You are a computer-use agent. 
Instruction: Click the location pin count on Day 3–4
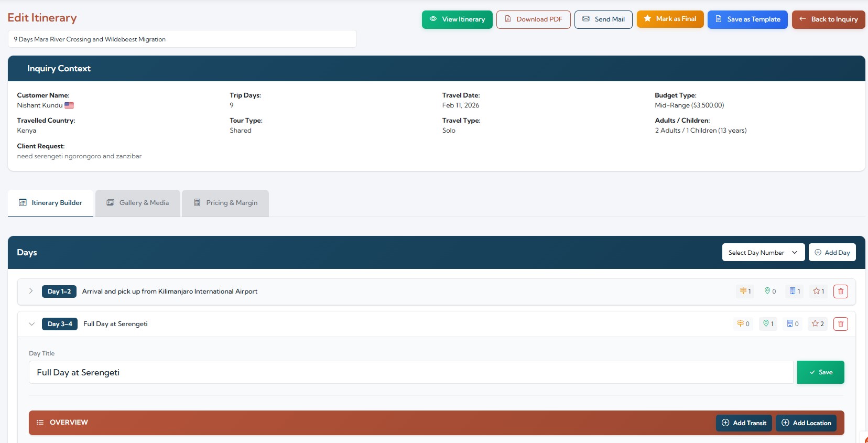coord(768,324)
